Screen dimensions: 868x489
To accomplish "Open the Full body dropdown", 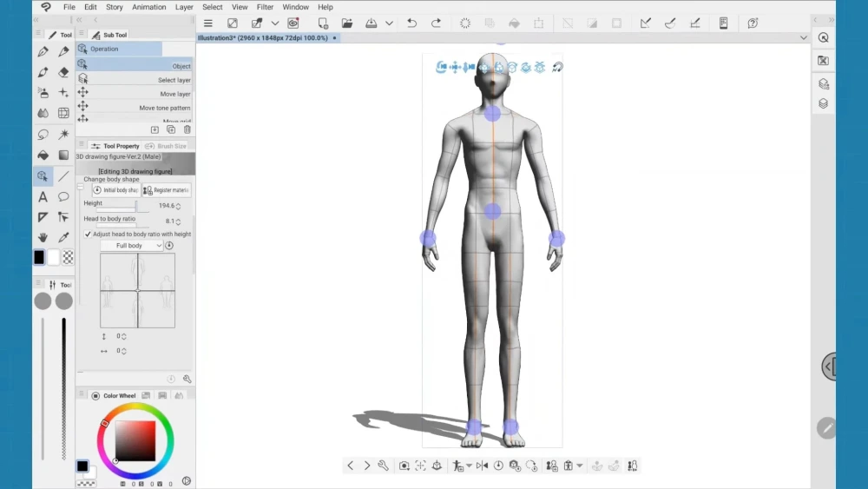I will [x=132, y=245].
